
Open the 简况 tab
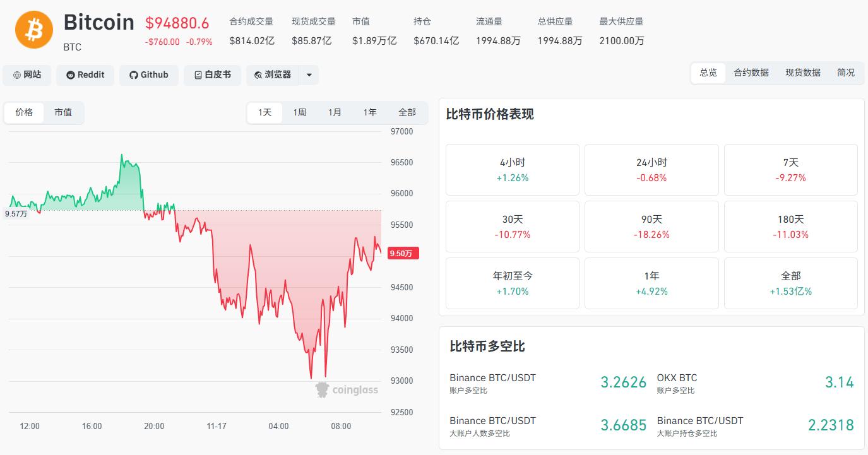pos(846,72)
